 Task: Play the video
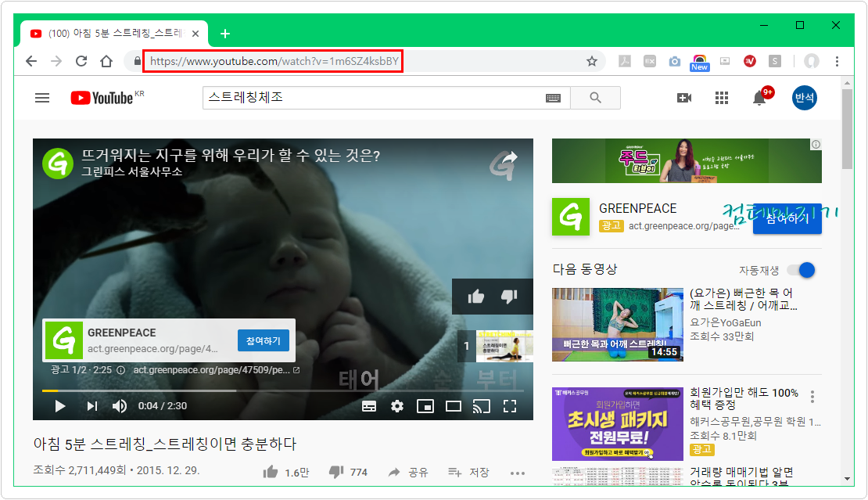point(59,406)
